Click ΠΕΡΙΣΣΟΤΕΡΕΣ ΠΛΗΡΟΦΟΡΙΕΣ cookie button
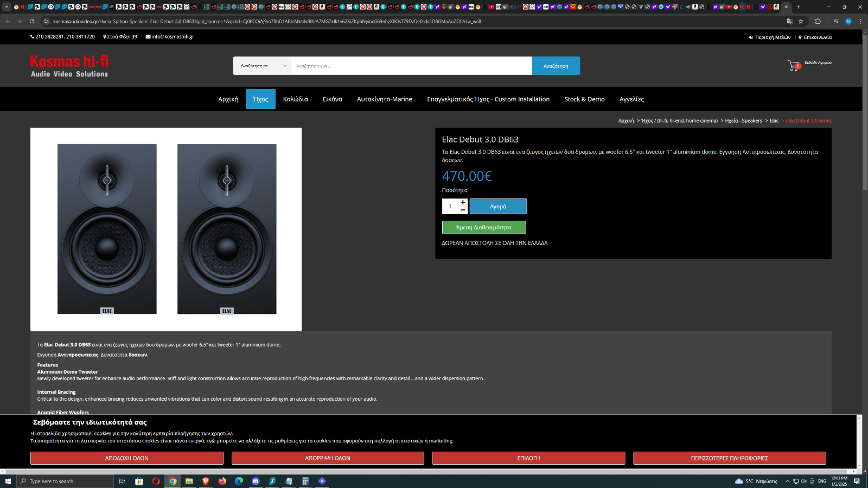Screen dimensions: 868x488 point(730,458)
